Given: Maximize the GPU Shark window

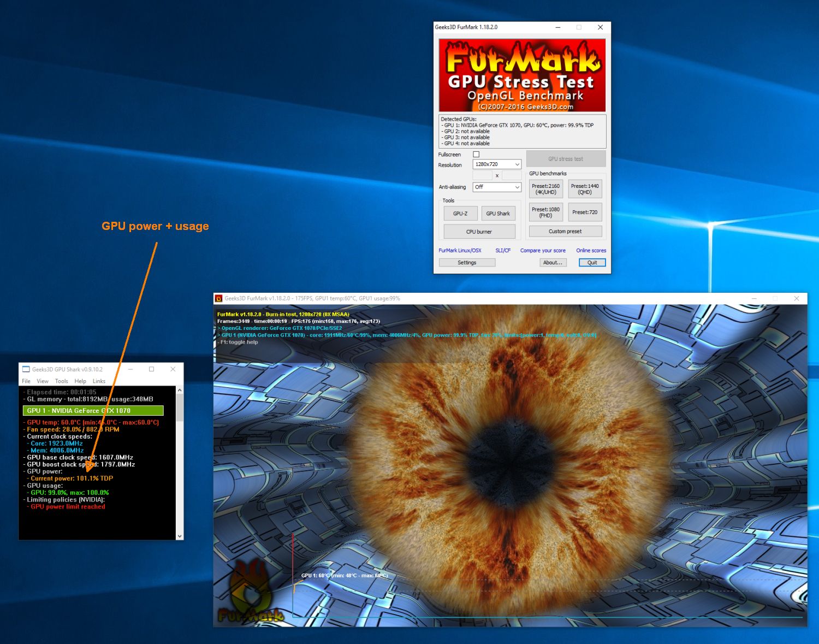Looking at the screenshot, I should tap(152, 369).
